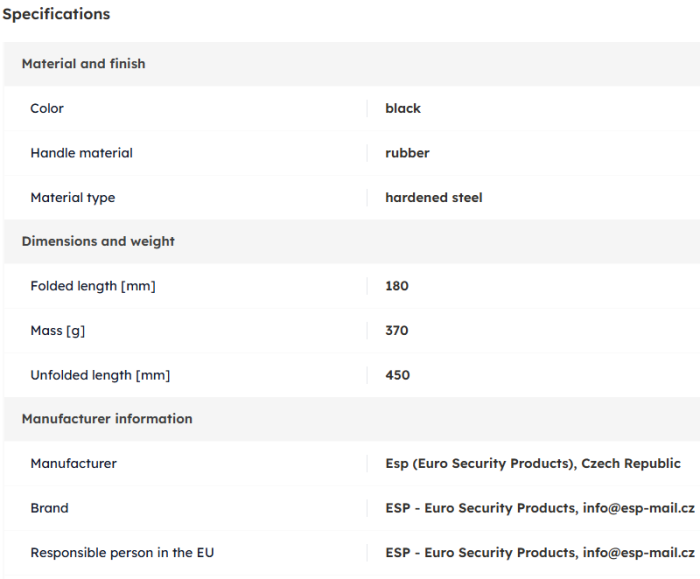Select the hardened steel value
The image size is (700, 579).
434,197
